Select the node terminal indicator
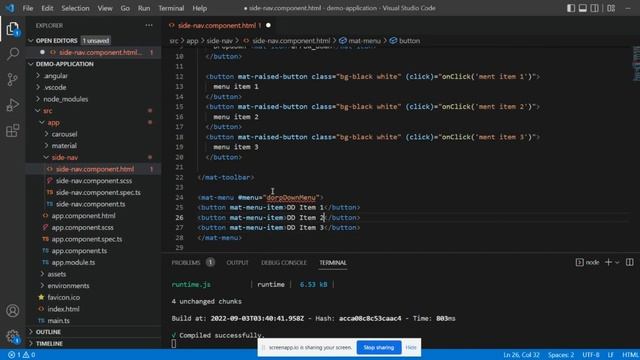 click(x=587, y=262)
